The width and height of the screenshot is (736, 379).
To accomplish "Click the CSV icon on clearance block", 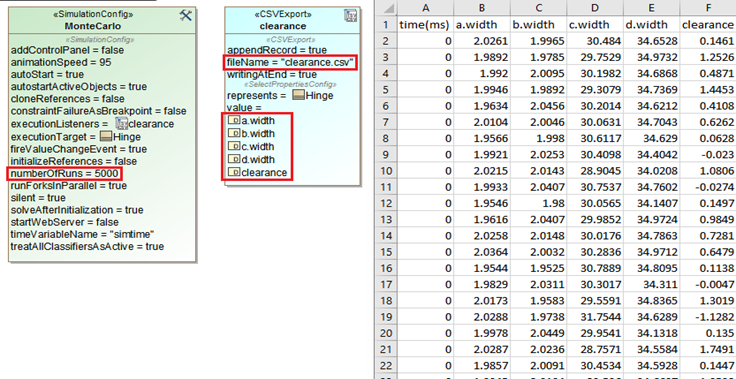I will pyautogui.click(x=350, y=15).
